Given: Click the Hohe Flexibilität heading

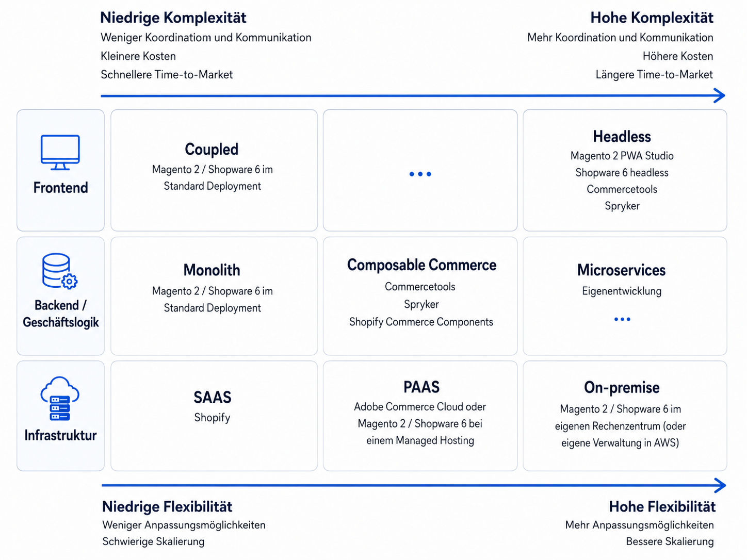Looking at the screenshot, I should tap(662, 507).
